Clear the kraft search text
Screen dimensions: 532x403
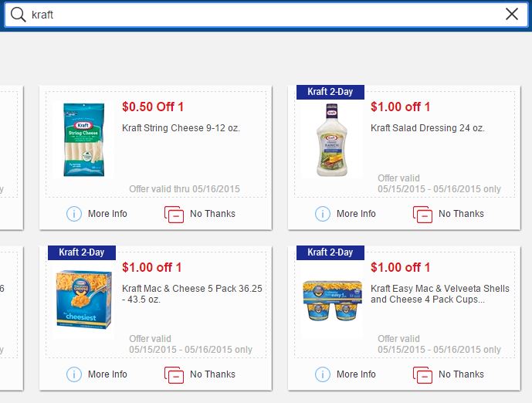(x=512, y=15)
